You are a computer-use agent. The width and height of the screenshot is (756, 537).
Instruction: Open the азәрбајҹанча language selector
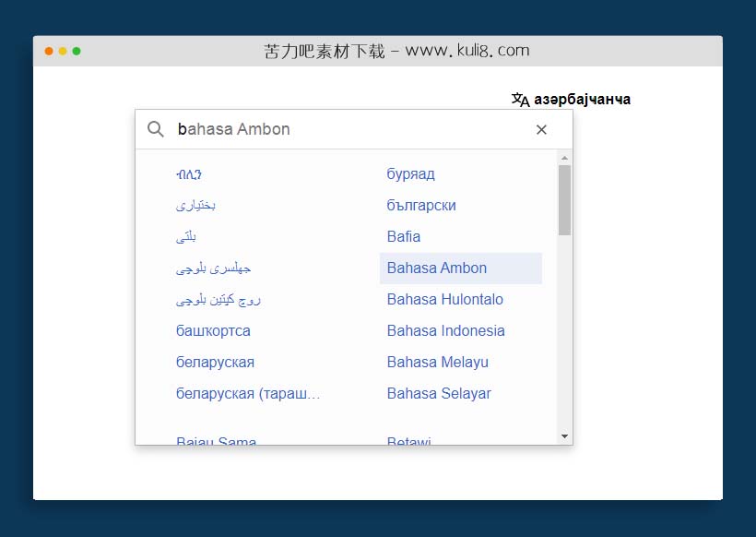click(582, 100)
